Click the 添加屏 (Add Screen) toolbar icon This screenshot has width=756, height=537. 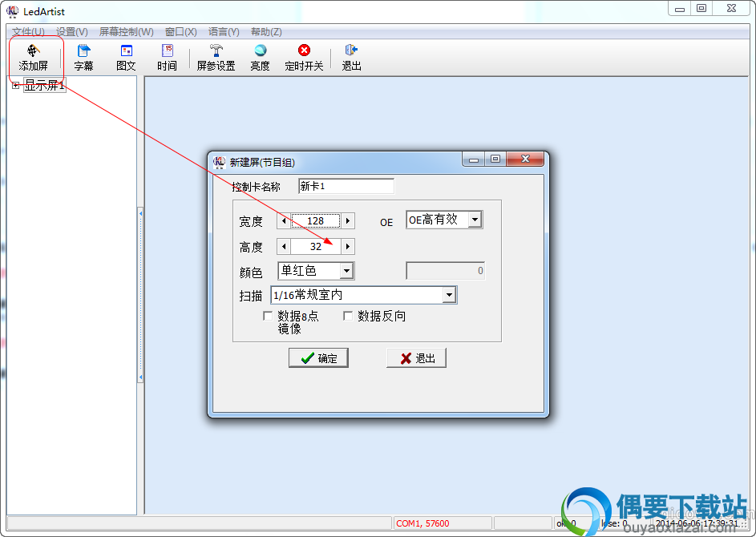(x=33, y=58)
